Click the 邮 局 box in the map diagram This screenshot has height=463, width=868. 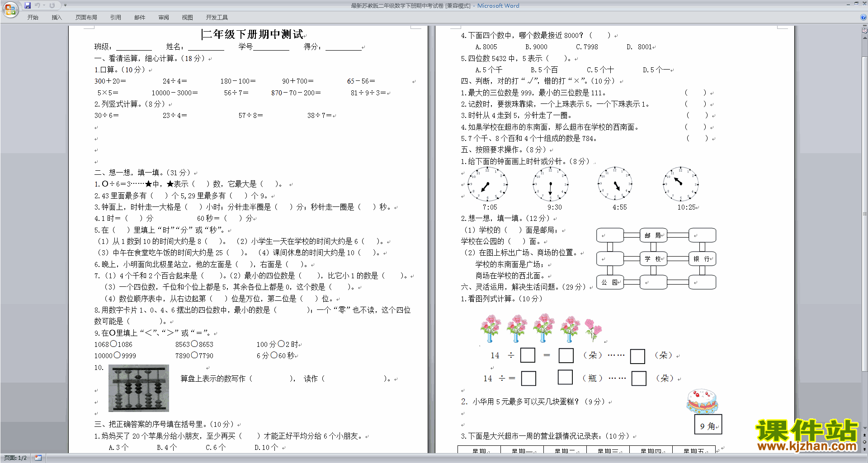point(653,235)
